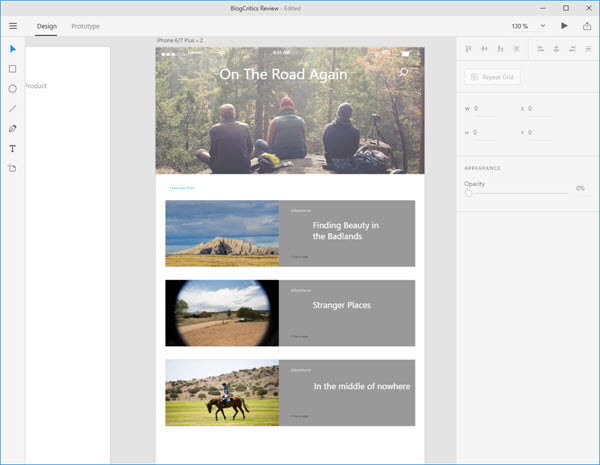
Task: Adjust the Opacity slider handle
Action: pos(468,194)
